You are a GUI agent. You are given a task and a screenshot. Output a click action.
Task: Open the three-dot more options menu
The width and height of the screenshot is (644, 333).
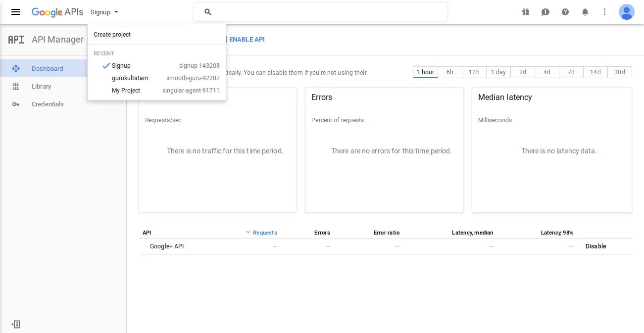pyautogui.click(x=604, y=12)
